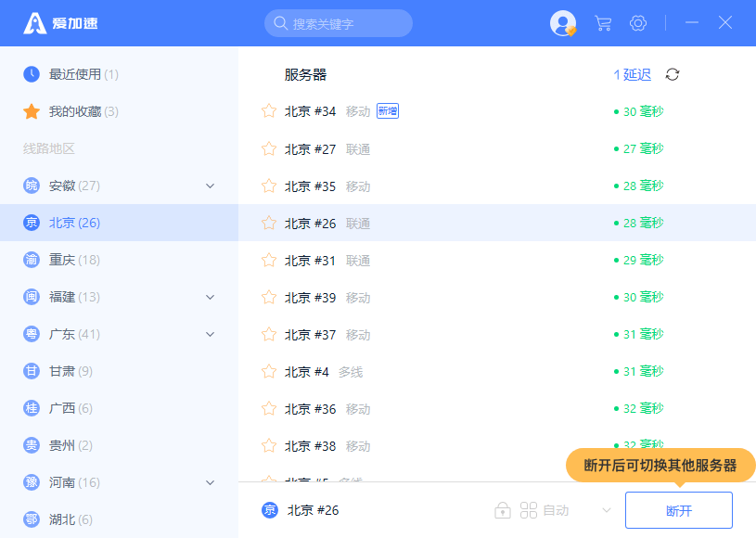
Task: Click the 断开 disconnect button
Action: click(678, 510)
